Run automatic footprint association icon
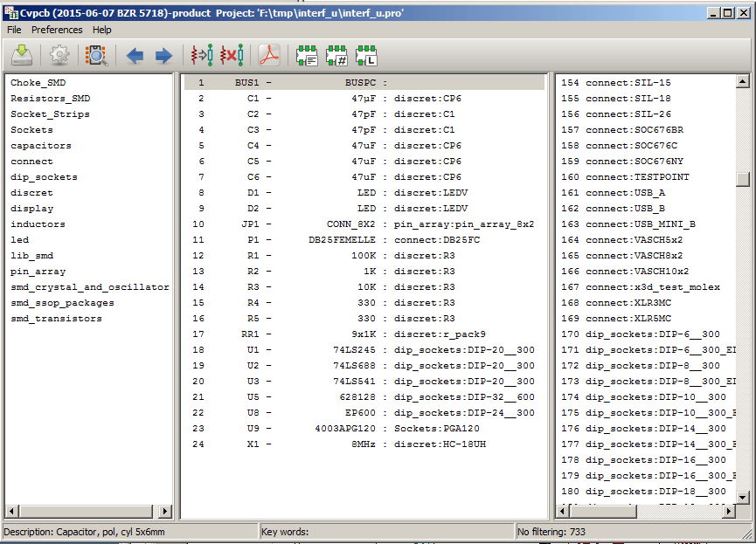Viewport: 756px width, 544px height. point(202,56)
